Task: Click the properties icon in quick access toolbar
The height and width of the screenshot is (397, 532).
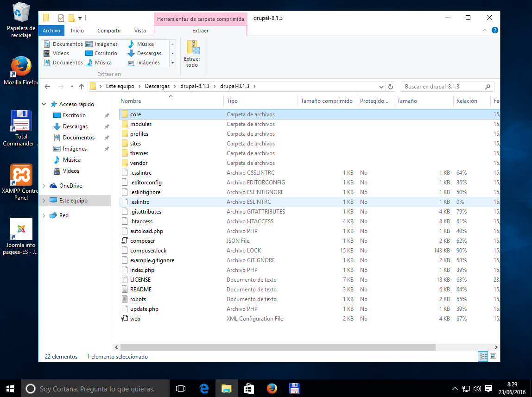Action: pyautogui.click(x=61, y=18)
